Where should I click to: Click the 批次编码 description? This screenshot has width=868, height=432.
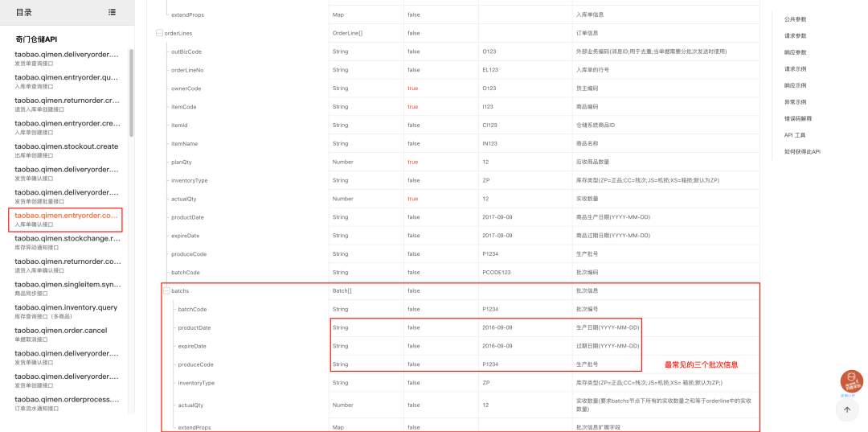587,273
